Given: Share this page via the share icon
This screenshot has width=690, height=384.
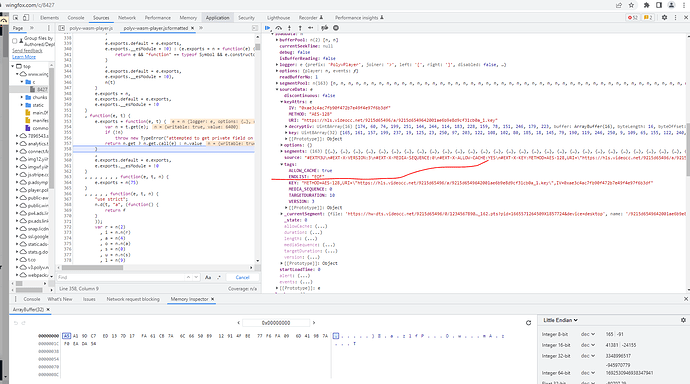Looking at the screenshot, I should tap(619, 5).
